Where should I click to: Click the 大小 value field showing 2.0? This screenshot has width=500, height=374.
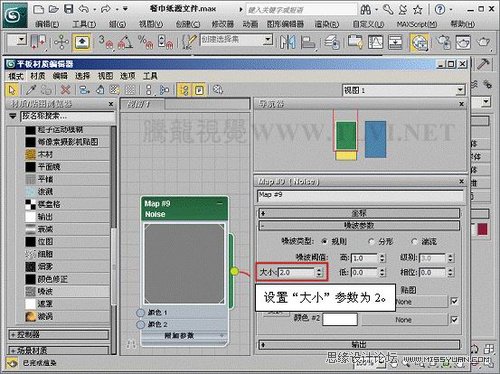(296, 273)
